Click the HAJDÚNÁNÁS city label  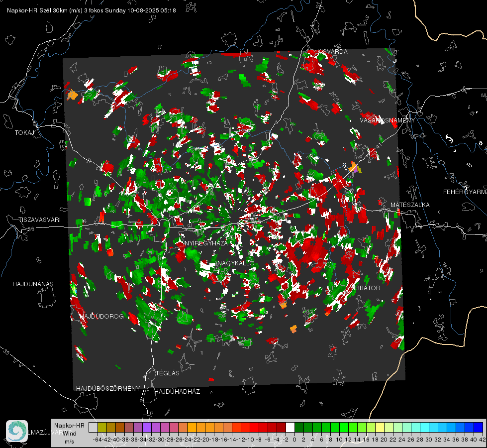pyautogui.click(x=33, y=284)
